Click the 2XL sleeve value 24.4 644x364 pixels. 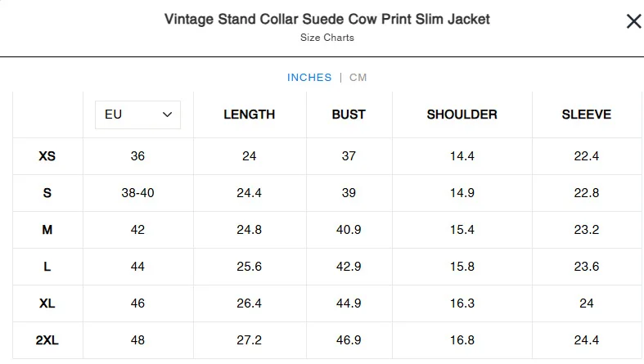pyautogui.click(x=586, y=340)
